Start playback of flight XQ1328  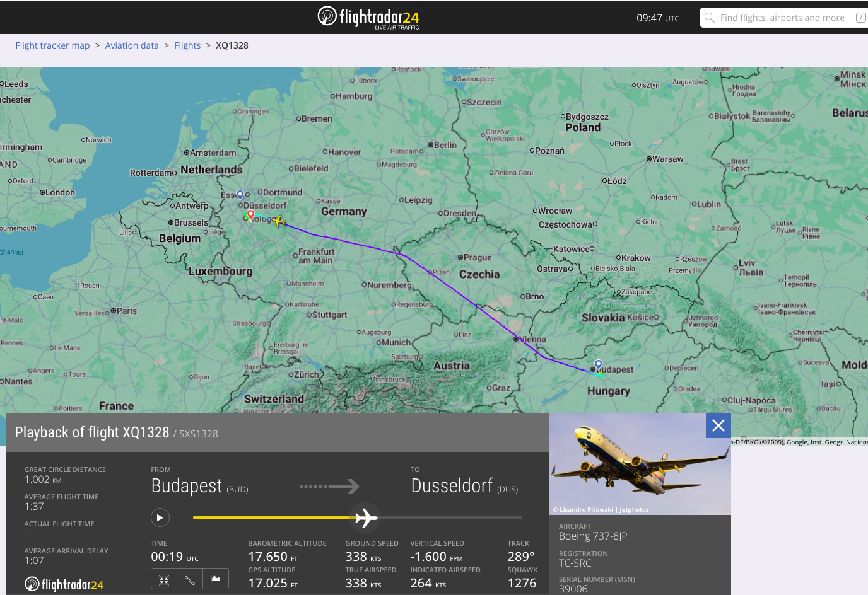pos(160,517)
